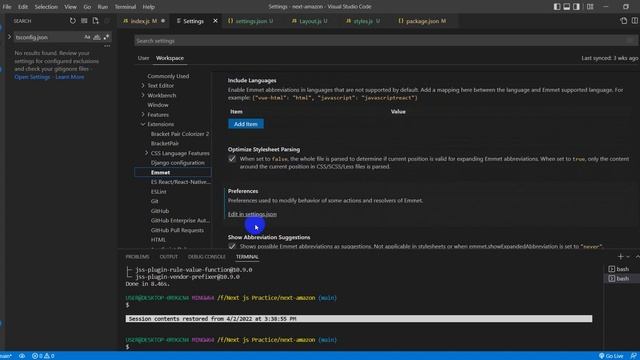
Task: Select the Workspace settings tab
Action: 170,58
